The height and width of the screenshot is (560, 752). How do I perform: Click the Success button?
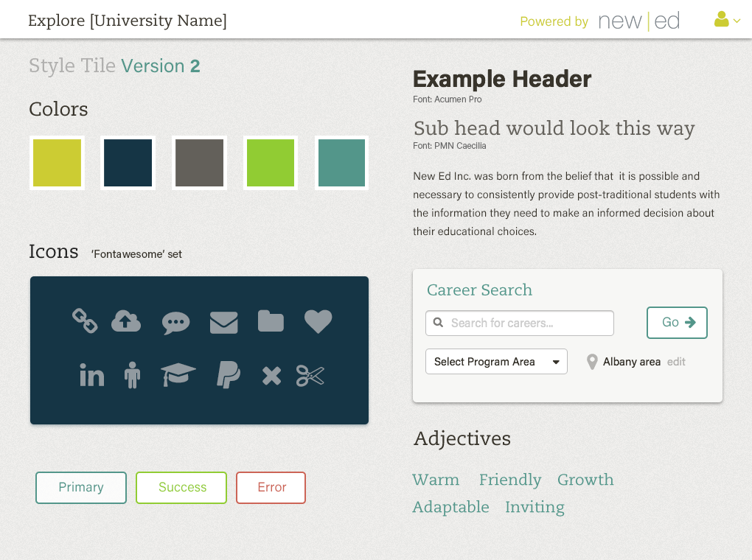coord(181,488)
